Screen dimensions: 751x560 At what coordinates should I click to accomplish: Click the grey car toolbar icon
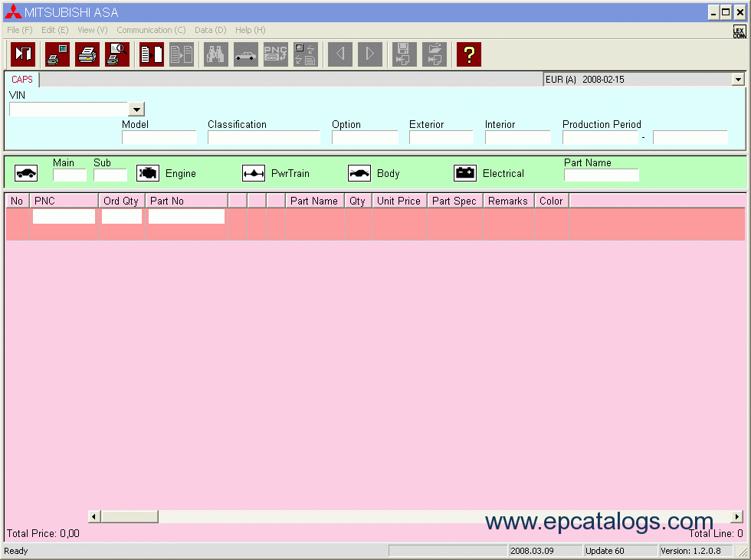click(246, 54)
